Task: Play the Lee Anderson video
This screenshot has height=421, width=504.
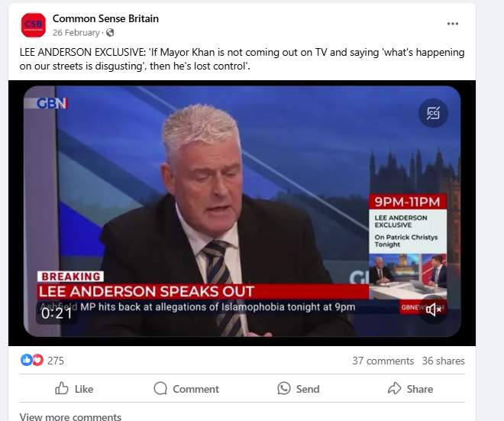Action: tap(242, 212)
